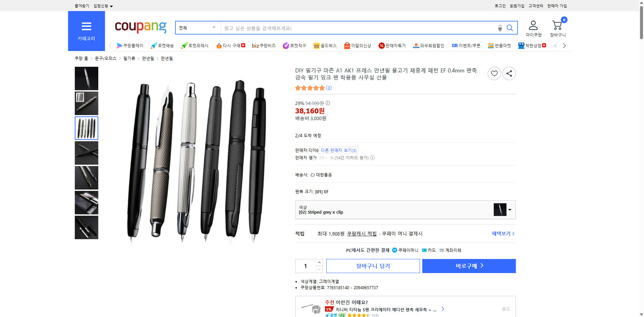Select the 로켓배송 rocket delivery icon
644x317 pixels.
(x=154, y=46)
